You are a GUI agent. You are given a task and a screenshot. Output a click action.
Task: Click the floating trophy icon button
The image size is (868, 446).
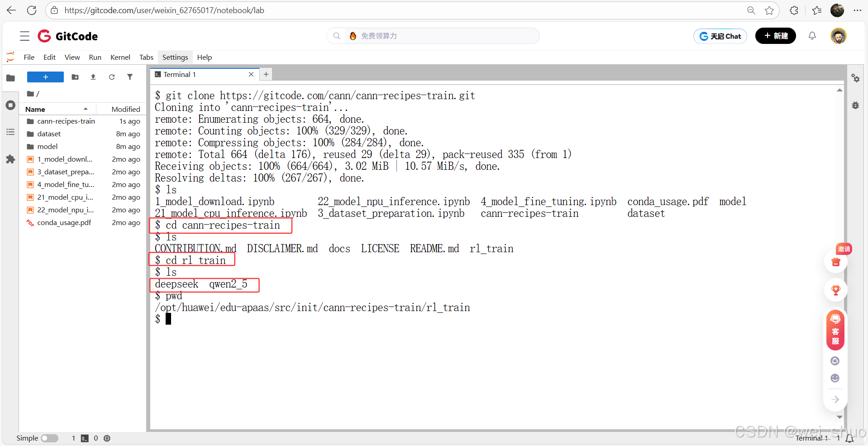coord(836,290)
